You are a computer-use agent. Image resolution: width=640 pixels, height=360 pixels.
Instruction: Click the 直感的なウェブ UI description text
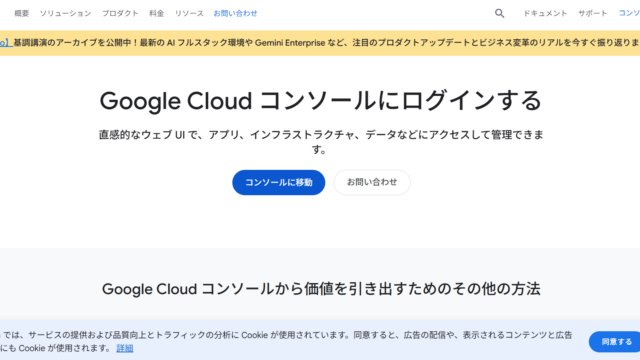[321, 142]
